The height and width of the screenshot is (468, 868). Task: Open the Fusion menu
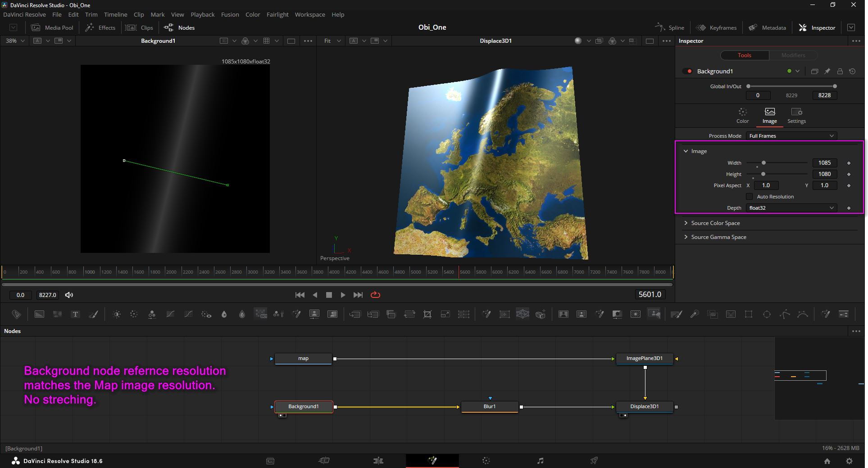[x=230, y=14]
